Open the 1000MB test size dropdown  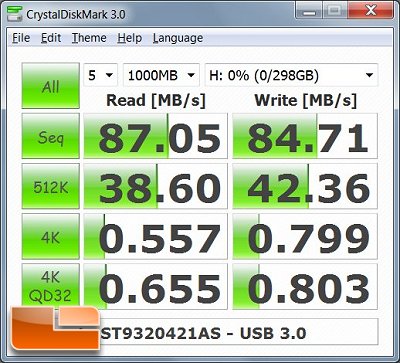[162, 75]
